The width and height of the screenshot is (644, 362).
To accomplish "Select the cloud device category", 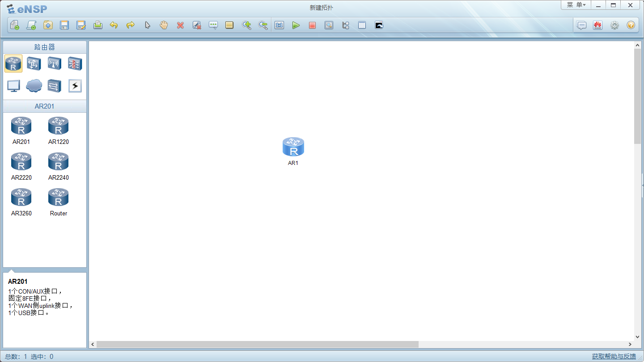I will (x=34, y=86).
